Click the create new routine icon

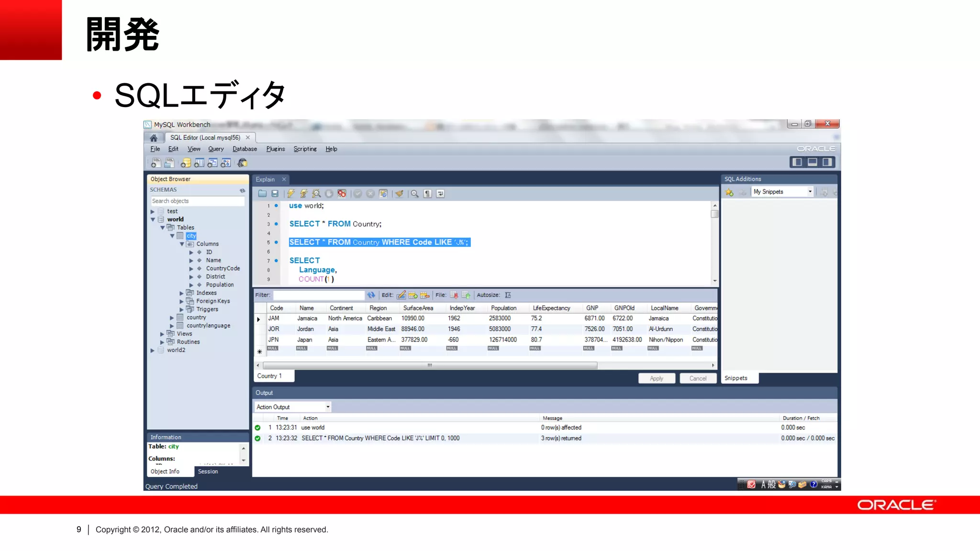pyautogui.click(x=226, y=163)
